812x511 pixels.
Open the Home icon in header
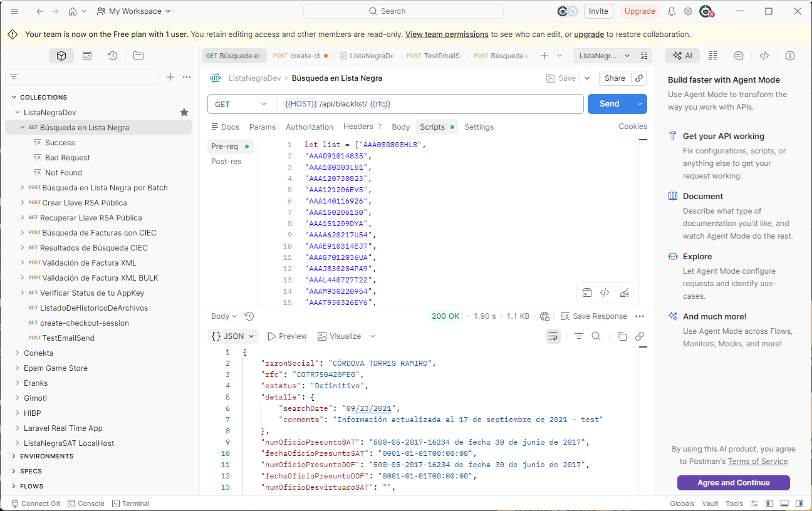73,11
